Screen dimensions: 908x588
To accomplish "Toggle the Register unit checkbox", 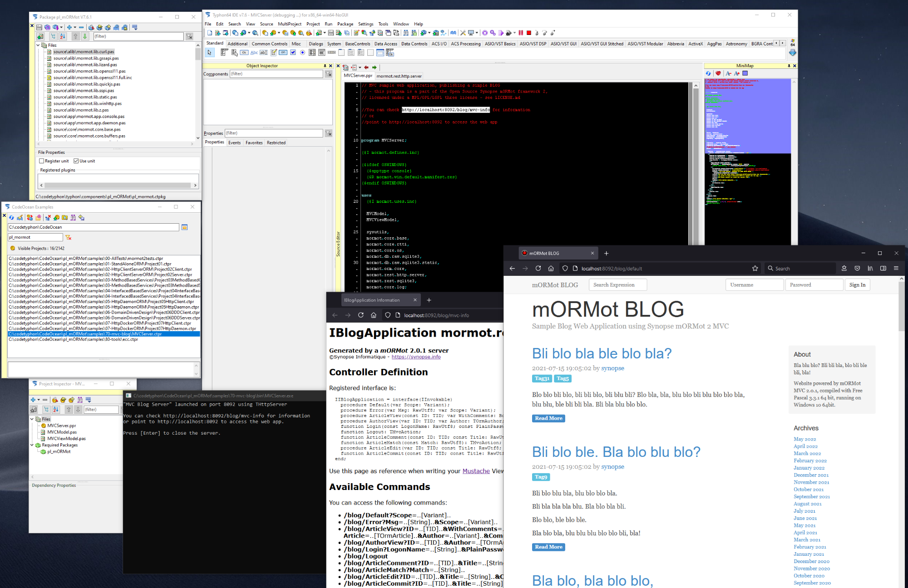I will pos(42,161).
